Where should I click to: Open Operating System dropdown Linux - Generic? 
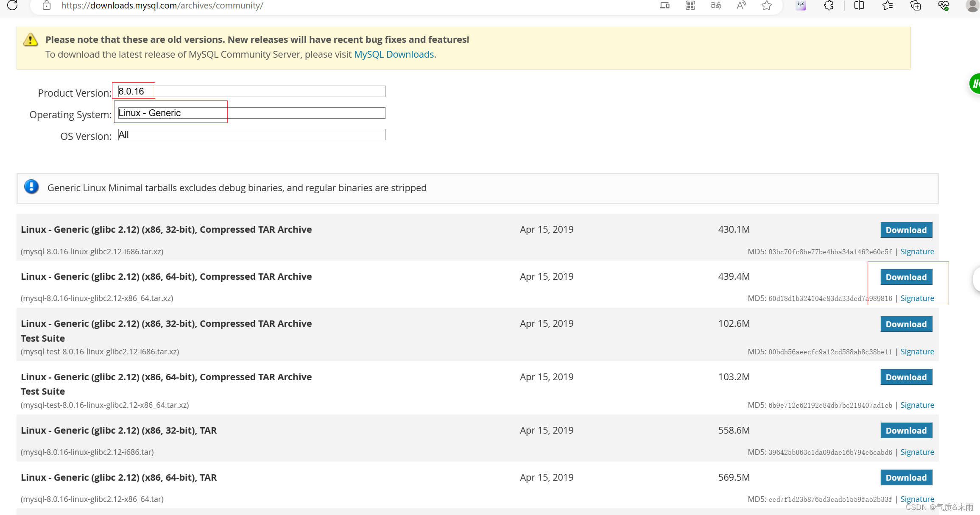251,113
